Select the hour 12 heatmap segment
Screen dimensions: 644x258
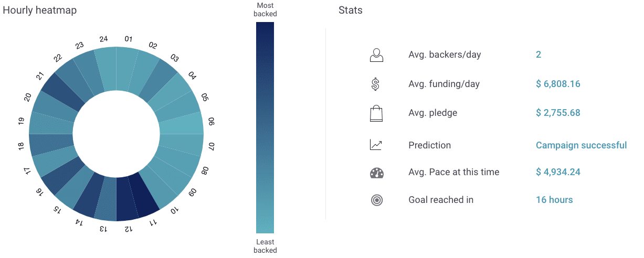tap(125, 200)
